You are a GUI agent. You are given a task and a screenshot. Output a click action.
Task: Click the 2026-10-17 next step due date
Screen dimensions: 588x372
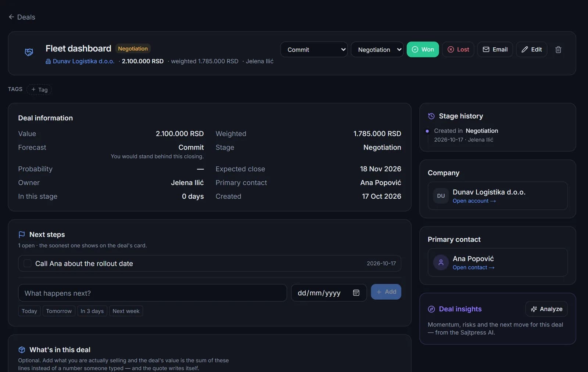coord(381,263)
